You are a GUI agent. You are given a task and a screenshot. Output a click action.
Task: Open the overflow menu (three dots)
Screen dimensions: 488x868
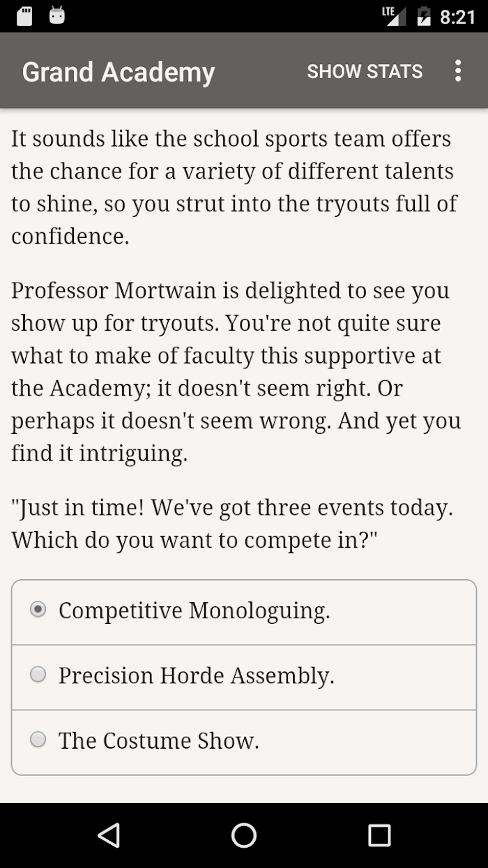click(457, 71)
